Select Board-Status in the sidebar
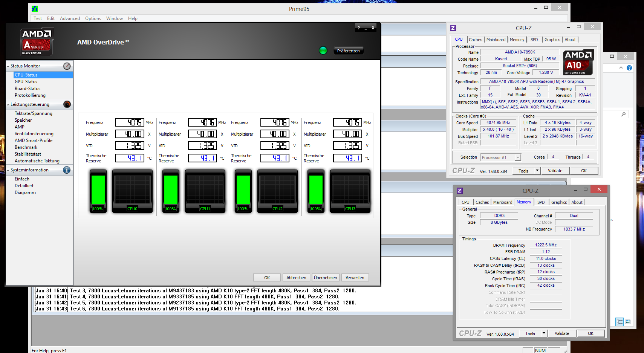Screen dimensions: 644x353 [28, 89]
